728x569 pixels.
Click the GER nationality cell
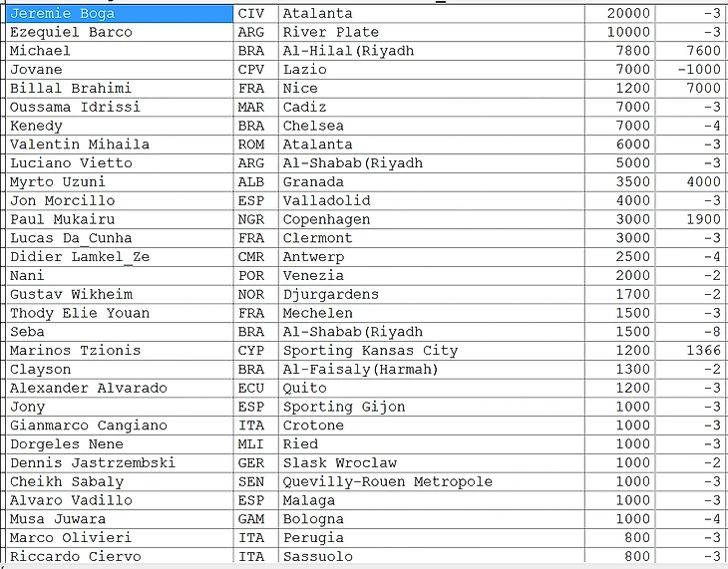[x=256, y=463]
